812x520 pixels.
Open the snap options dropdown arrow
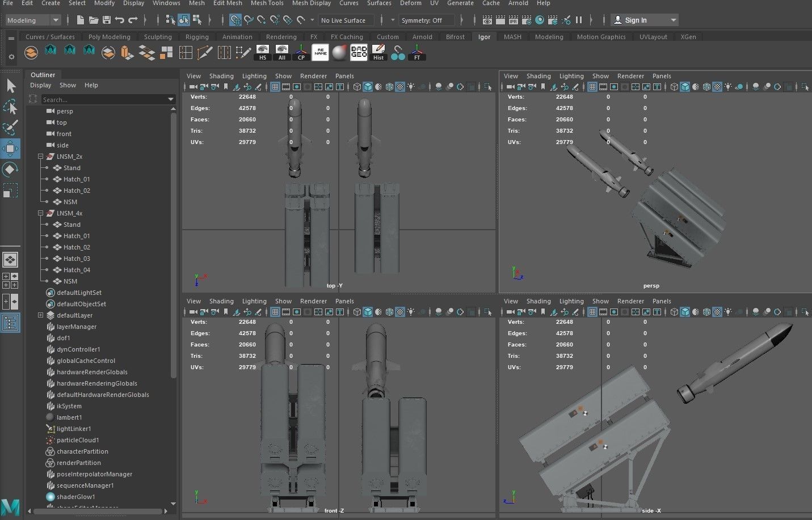[x=312, y=20]
